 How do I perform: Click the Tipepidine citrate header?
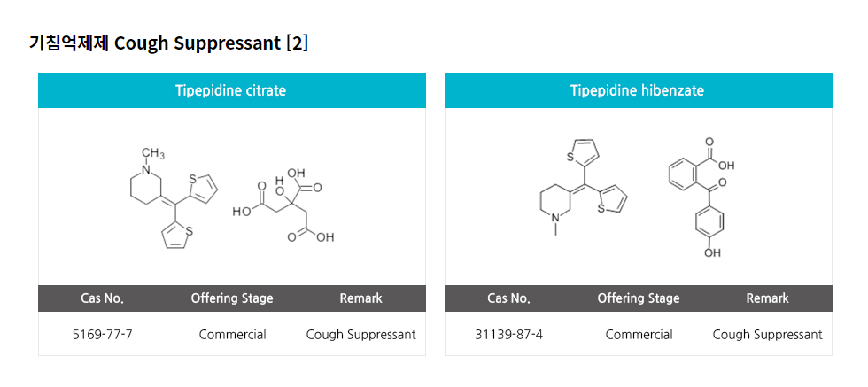click(231, 90)
